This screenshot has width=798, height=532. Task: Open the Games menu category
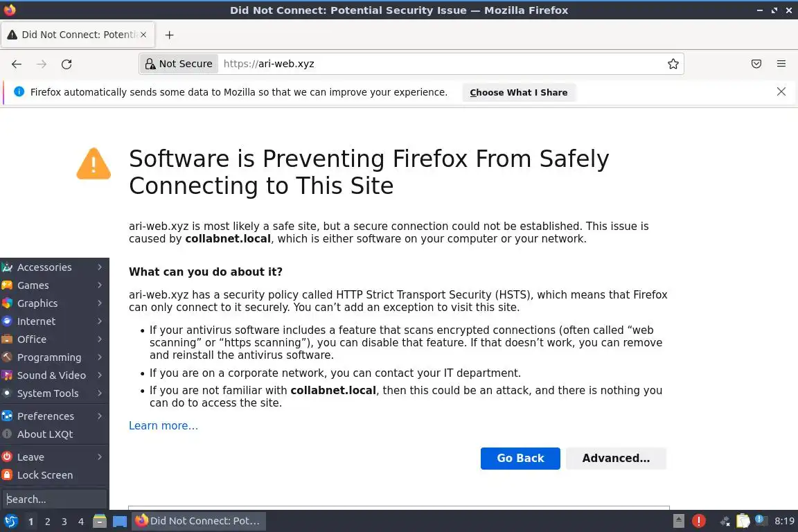pyautogui.click(x=55, y=285)
